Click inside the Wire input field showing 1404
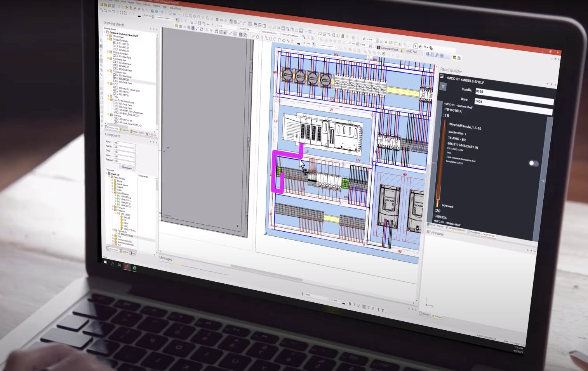 pos(513,100)
